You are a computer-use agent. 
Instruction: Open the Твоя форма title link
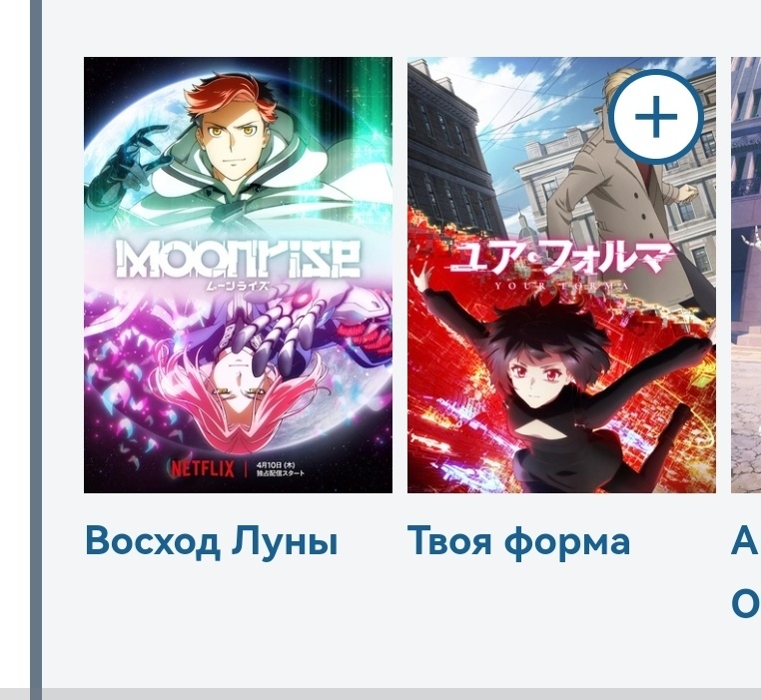point(518,542)
